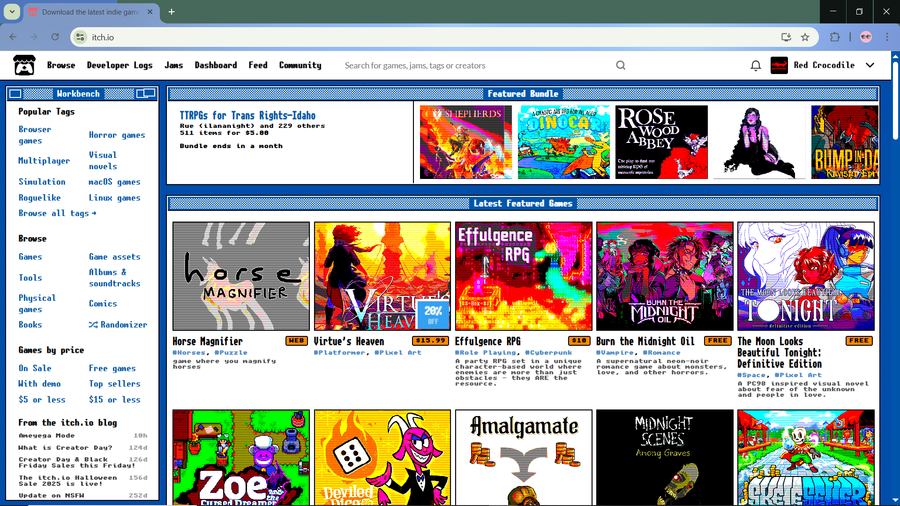Open the Dinocar bundle thumbnail
This screenshot has width=900, height=506.
point(564,142)
